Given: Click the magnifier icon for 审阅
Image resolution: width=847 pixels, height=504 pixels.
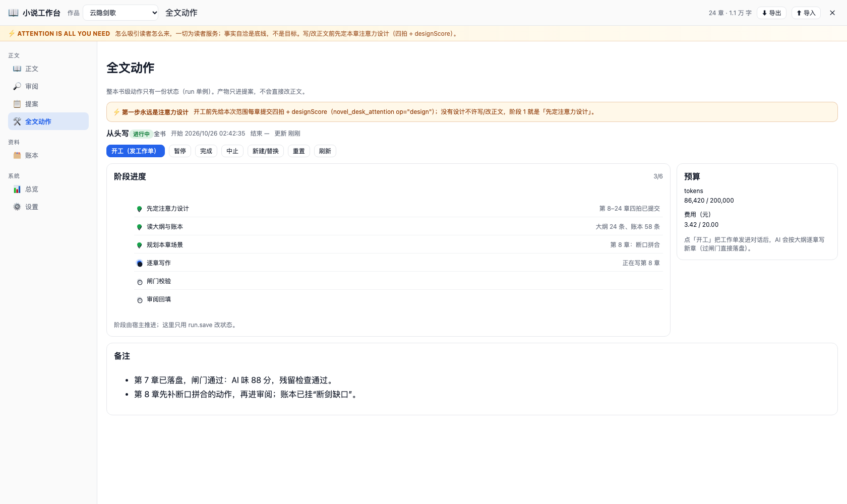Looking at the screenshot, I should click(x=17, y=86).
